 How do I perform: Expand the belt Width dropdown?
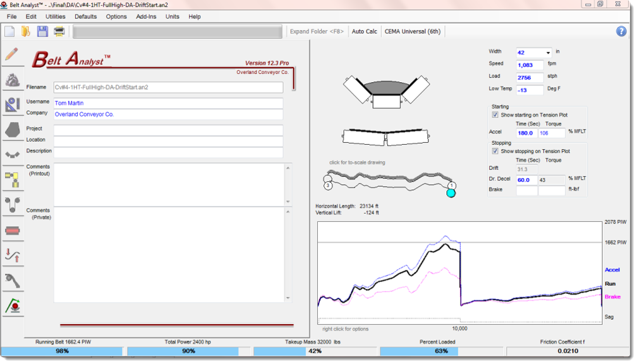[x=548, y=52]
